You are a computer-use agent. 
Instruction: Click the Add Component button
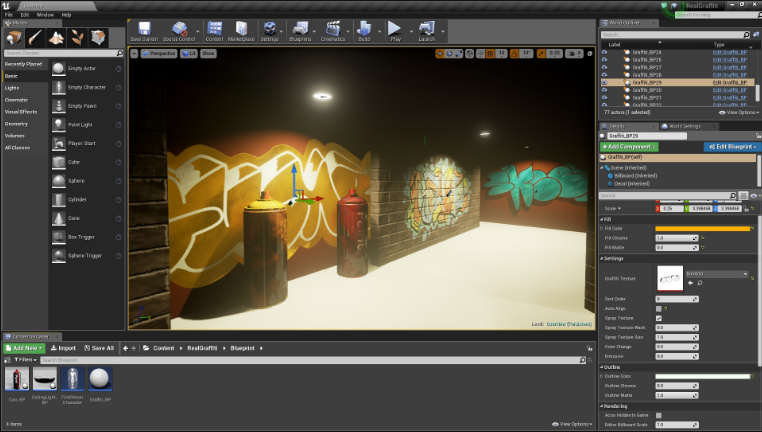tap(629, 147)
